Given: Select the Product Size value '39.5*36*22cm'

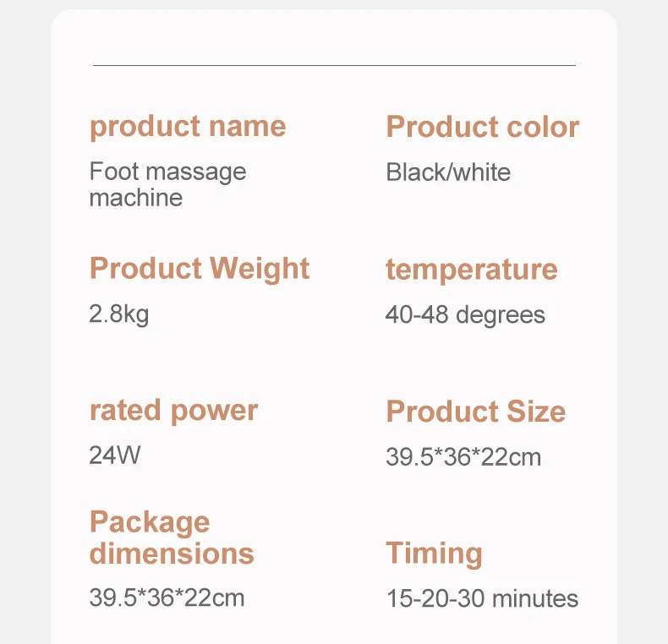Looking at the screenshot, I should [463, 457].
